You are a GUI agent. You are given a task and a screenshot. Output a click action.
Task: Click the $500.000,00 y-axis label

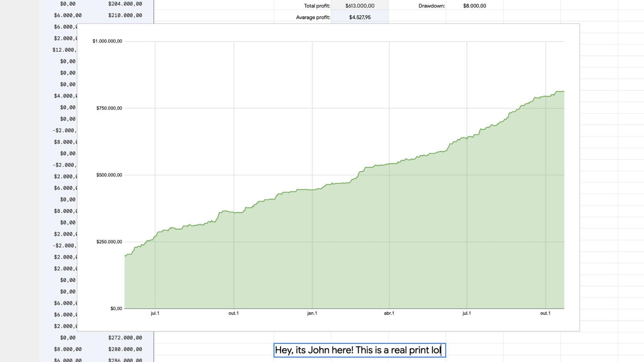[109, 175]
